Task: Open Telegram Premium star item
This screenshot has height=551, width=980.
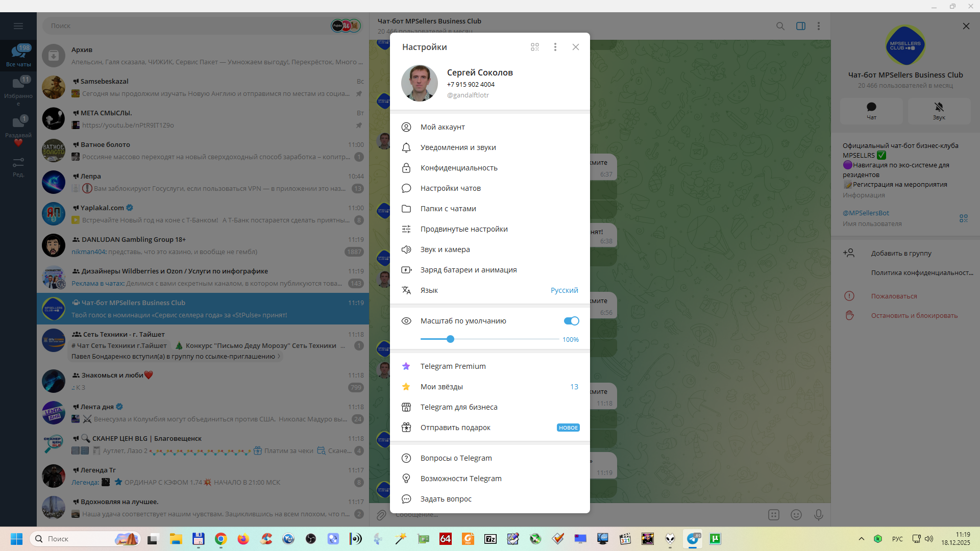Action: pyautogui.click(x=453, y=366)
